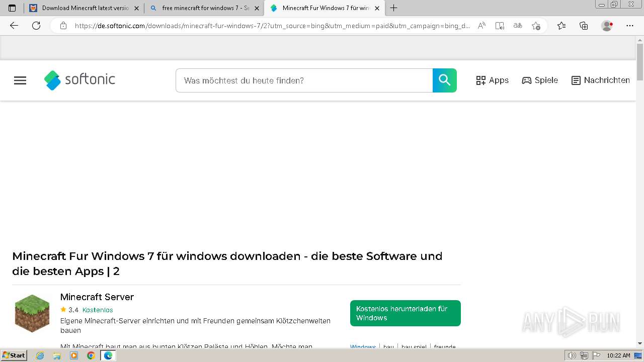Open the Spiele section
644x362 pixels.
(x=540, y=80)
